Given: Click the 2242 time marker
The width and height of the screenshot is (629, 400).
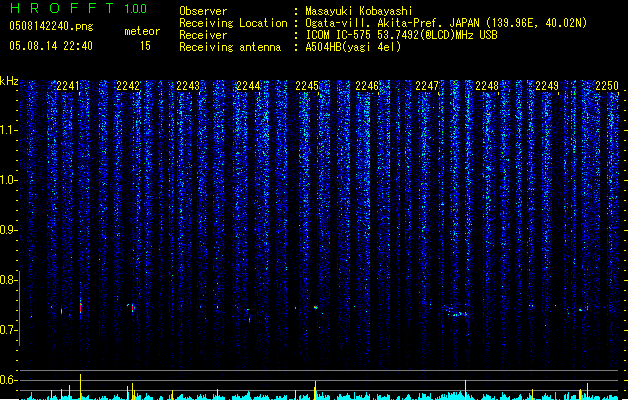Looking at the screenshot, I should (128, 86).
